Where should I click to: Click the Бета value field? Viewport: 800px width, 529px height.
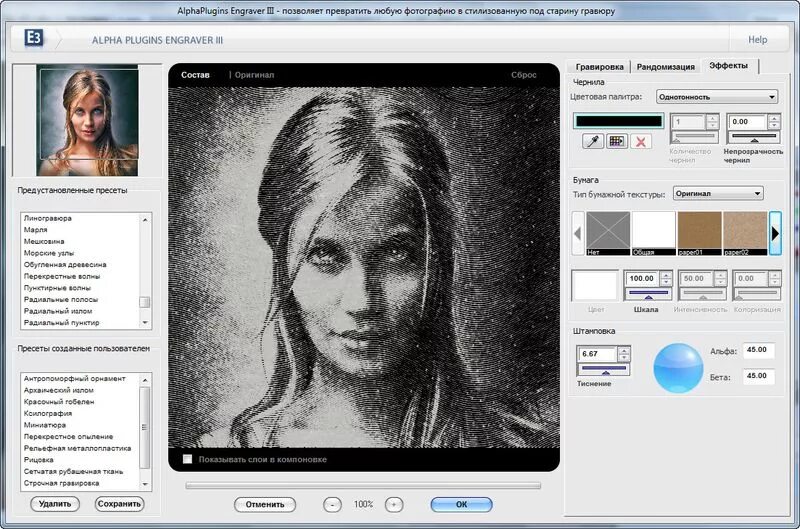(758, 376)
